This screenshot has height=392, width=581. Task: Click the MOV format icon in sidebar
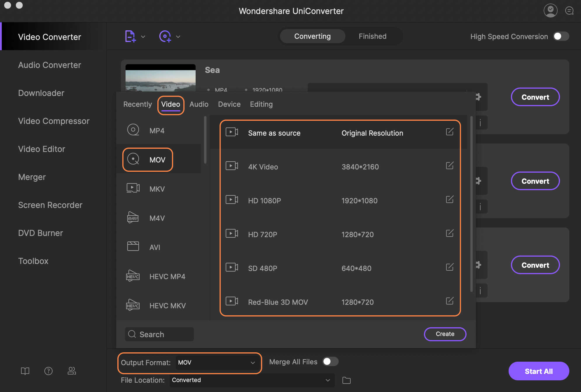(x=133, y=159)
